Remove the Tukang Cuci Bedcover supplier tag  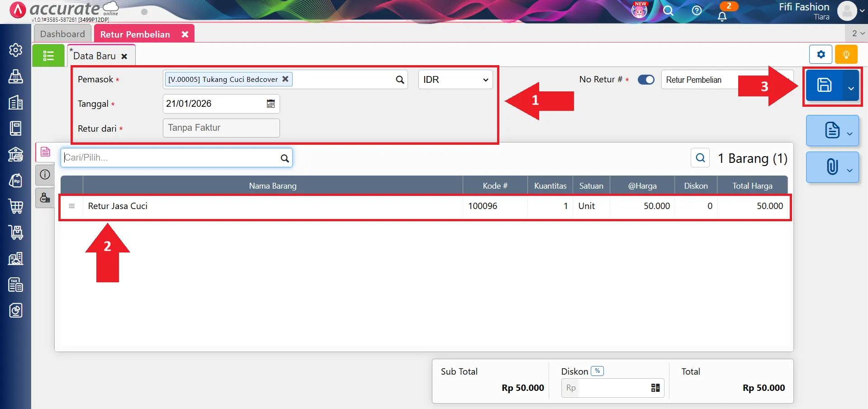coord(285,79)
